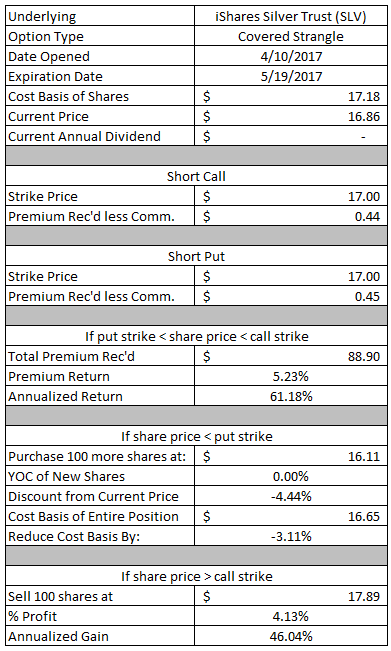Click the Covered Strangle option type cell
Screen dimensions: 391x651
tap(291, 37)
